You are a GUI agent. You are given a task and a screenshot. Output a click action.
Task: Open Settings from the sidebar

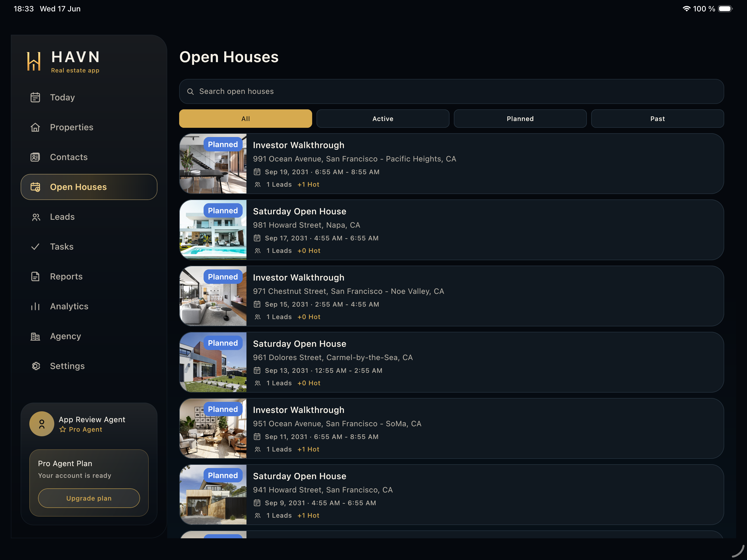pyautogui.click(x=89, y=366)
